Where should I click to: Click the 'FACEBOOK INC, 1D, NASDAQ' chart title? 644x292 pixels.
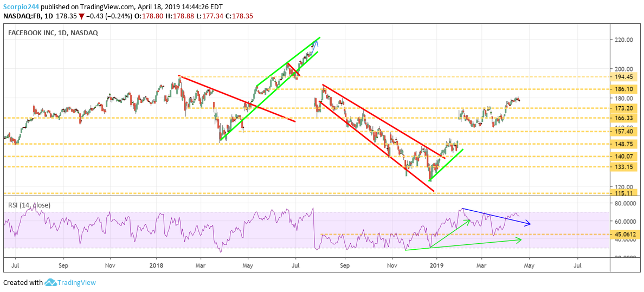(53, 33)
